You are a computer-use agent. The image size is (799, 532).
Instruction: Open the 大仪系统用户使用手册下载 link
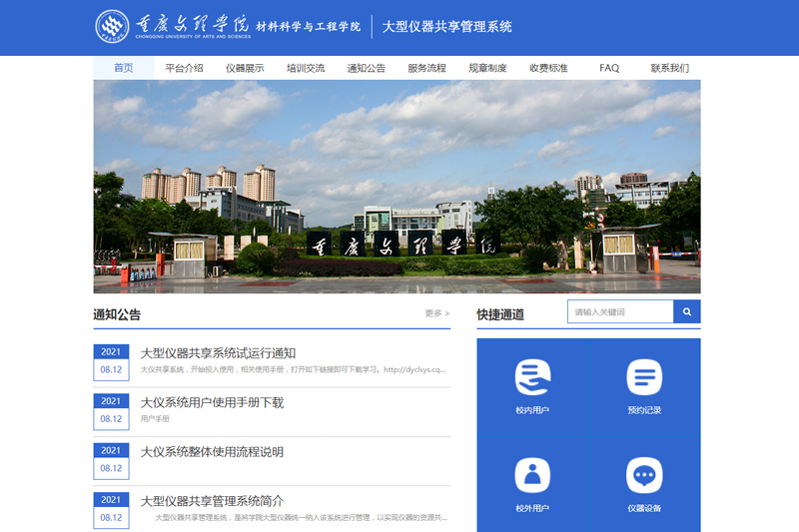(212, 402)
